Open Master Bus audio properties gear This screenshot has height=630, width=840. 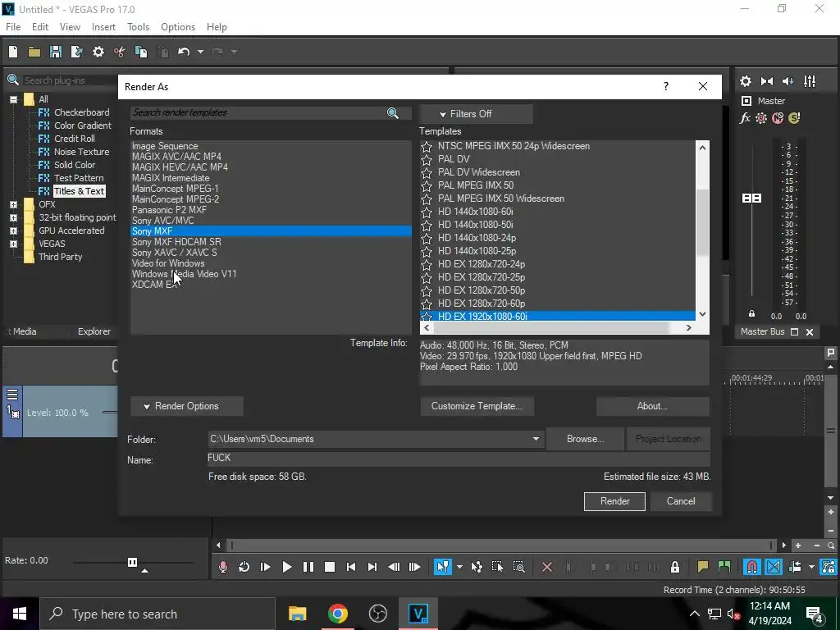(746, 81)
